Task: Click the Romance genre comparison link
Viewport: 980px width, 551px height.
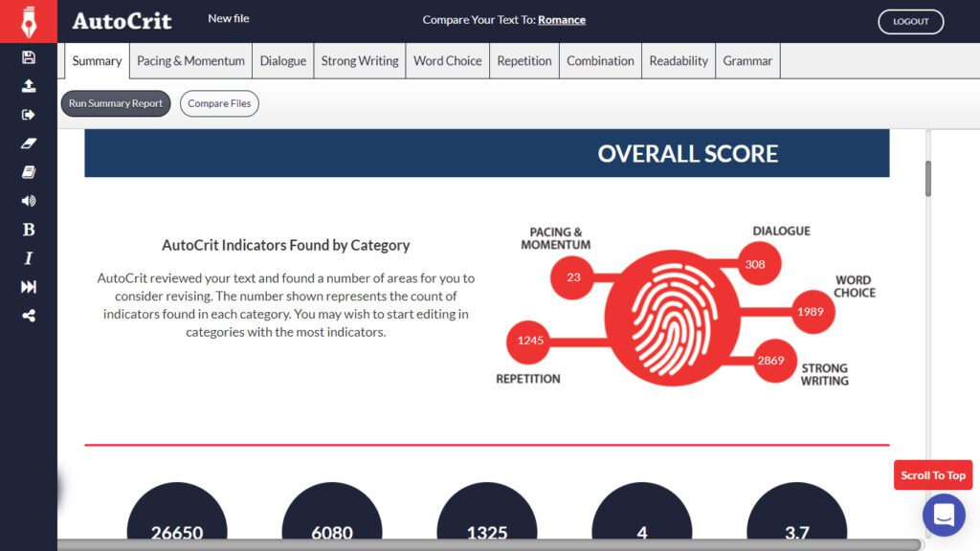Action: point(562,20)
